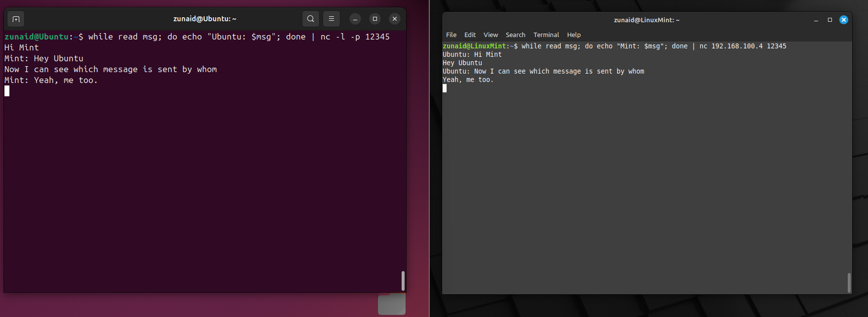The width and height of the screenshot is (868, 317).
Task: Click the 'zunaid@Ubuntu' prompt text
Action: click(x=36, y=37)
